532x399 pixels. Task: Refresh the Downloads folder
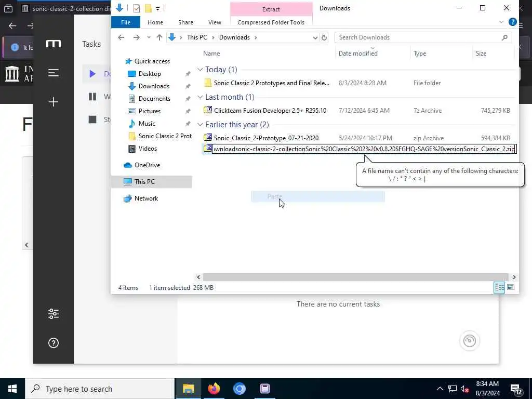point(324,37)
